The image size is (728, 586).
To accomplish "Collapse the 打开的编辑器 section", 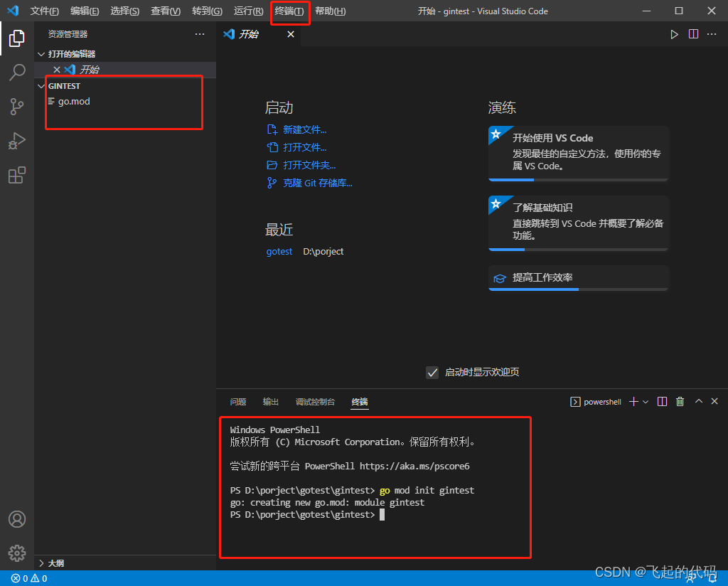I will coord(41,54).
